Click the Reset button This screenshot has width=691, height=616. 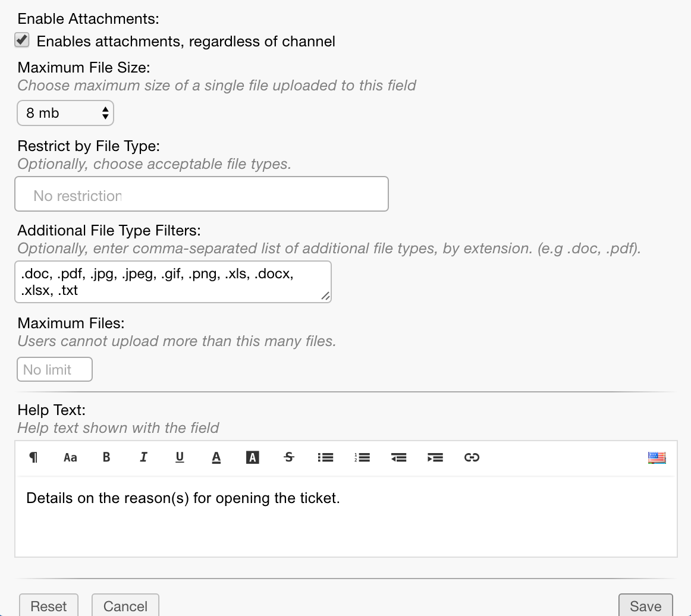click(x=49, y=605)
